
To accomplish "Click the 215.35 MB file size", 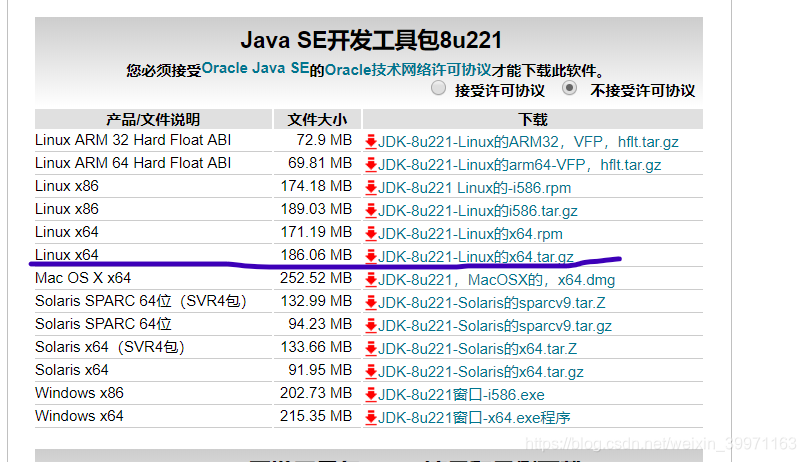I will pyautogui.click(x=316, y=416).
